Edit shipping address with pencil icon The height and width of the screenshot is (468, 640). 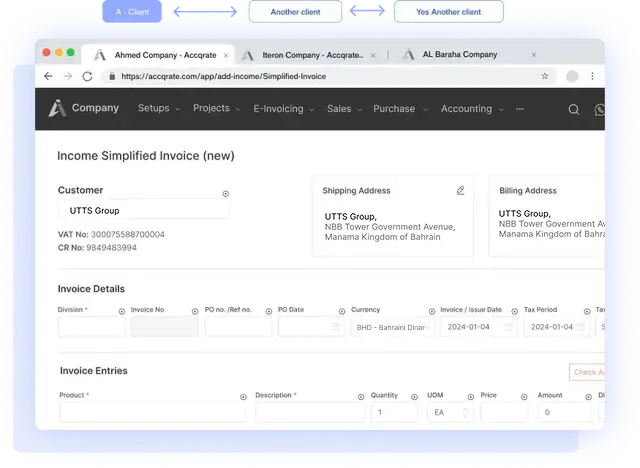pos(460,191)
